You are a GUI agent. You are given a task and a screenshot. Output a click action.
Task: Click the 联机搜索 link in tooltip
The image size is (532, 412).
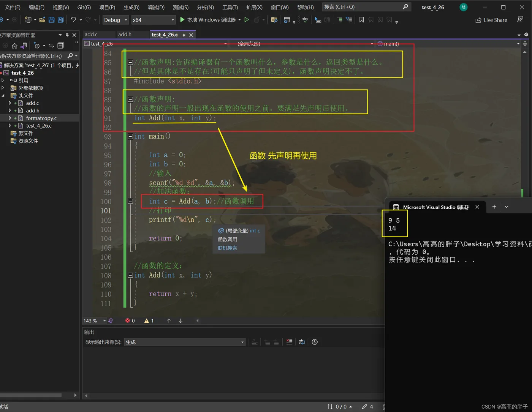click(x=227, y=248)
